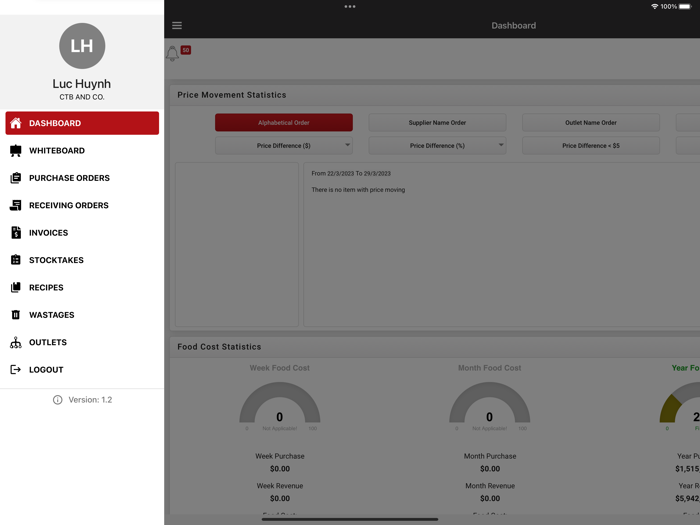This screenshot has height=525, width=700.
Task: Click the CTB AND CO. company label
Action: pos(82,97)
